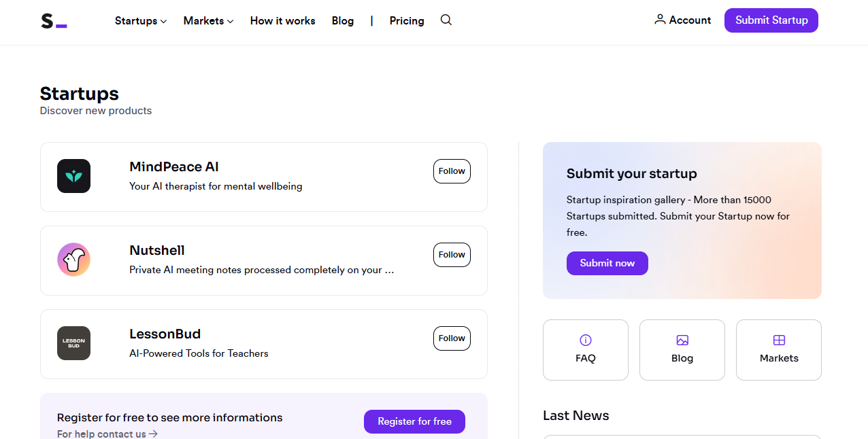Image resolution: width=868 pixels, height=439 pixels.
Task: Go to Blog in the top navigation
Action: click(343, 21)
